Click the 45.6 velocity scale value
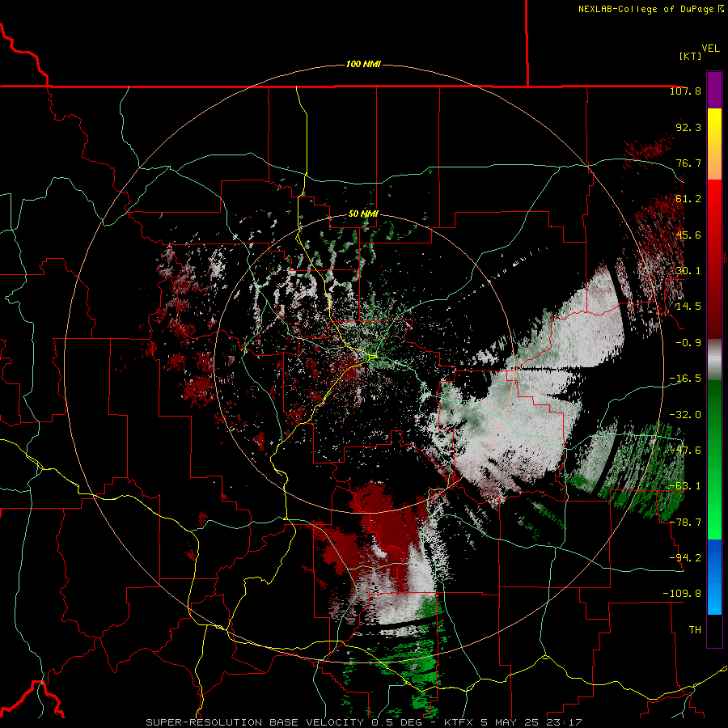728x728 pixels. click(688, 235)
